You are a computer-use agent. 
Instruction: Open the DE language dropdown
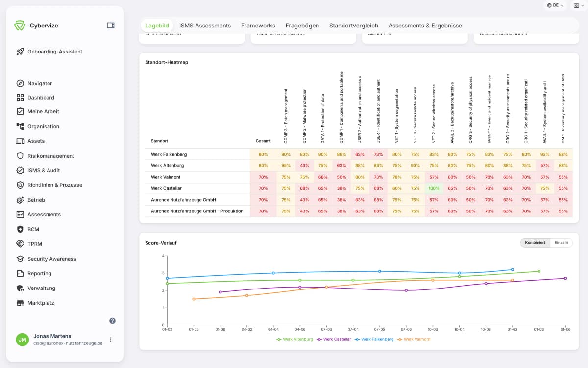coord(555,5)
